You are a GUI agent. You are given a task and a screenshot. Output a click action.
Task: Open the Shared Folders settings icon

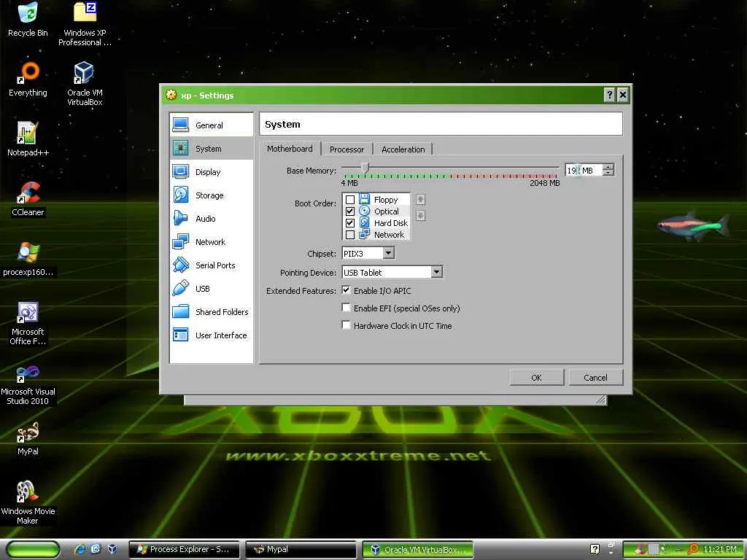pos(181,311)
